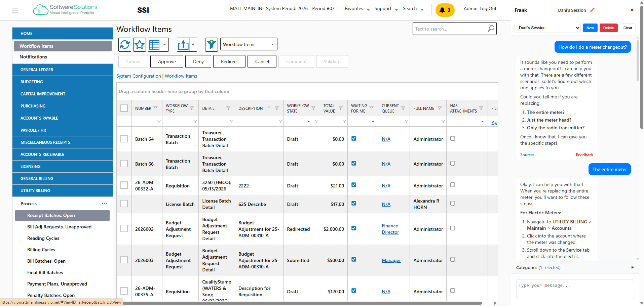
Task: Open the Finance Director queue link
Action: click(x=390, y=229)
